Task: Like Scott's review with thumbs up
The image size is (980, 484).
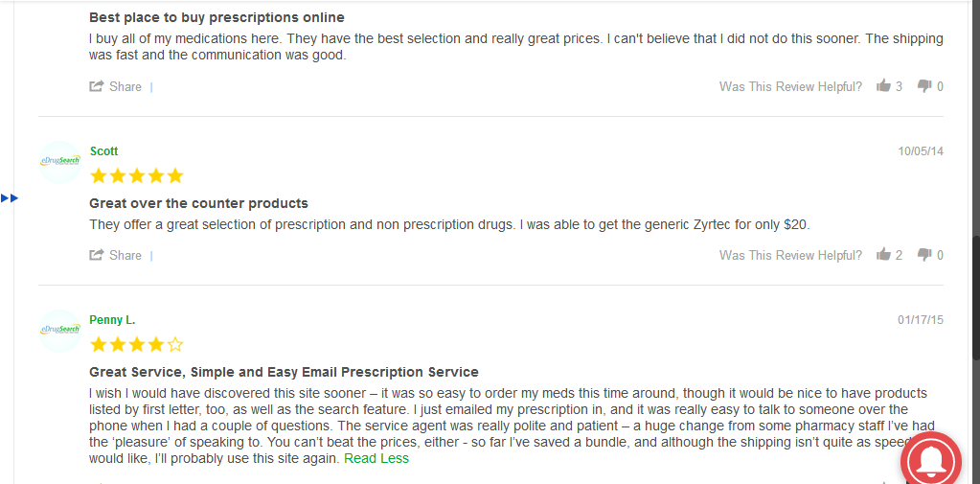Action: click(883, 255)
